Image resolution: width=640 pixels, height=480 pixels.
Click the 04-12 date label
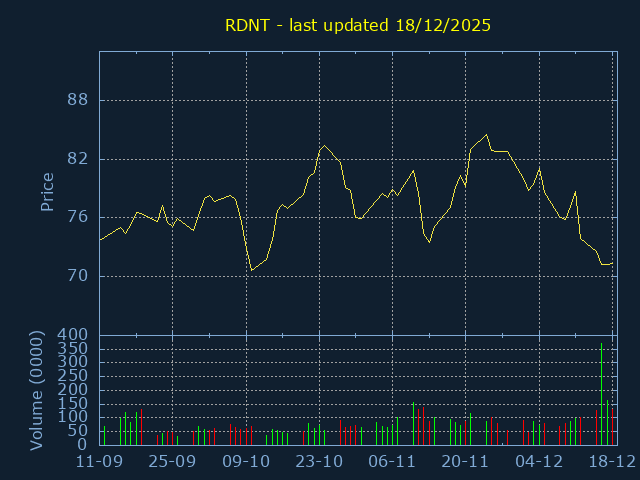pos(539,462)
